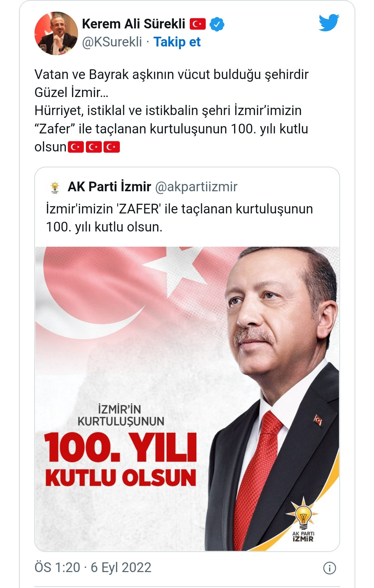
Task: Click Turkish flag emoji beside the name
Action: tap(197, 24)
